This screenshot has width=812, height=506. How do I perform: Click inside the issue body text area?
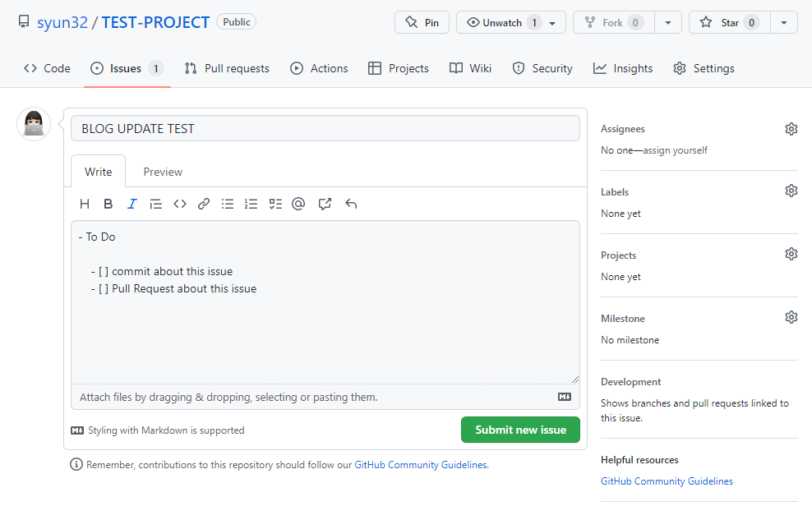pos(325,302)
